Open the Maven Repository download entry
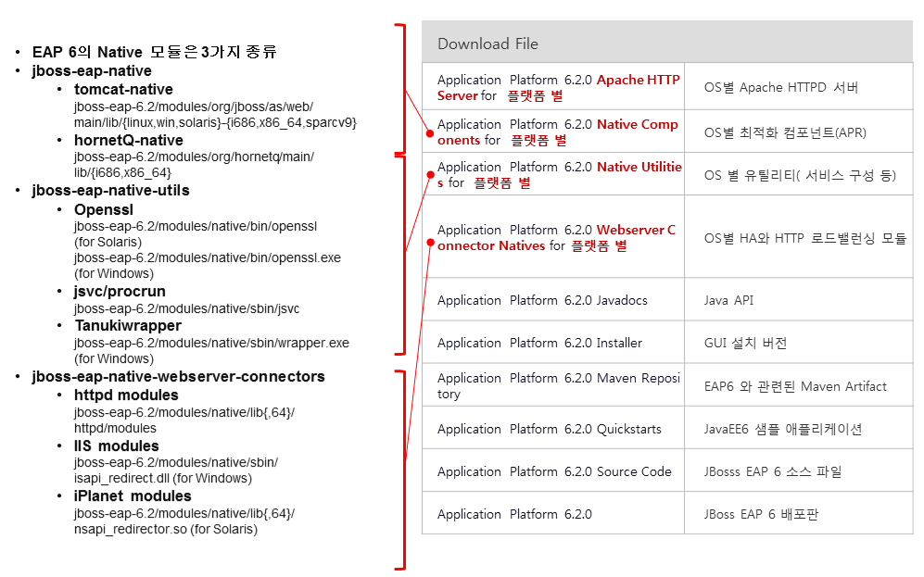The image size is (924, 577). click(x=558, y=386)
